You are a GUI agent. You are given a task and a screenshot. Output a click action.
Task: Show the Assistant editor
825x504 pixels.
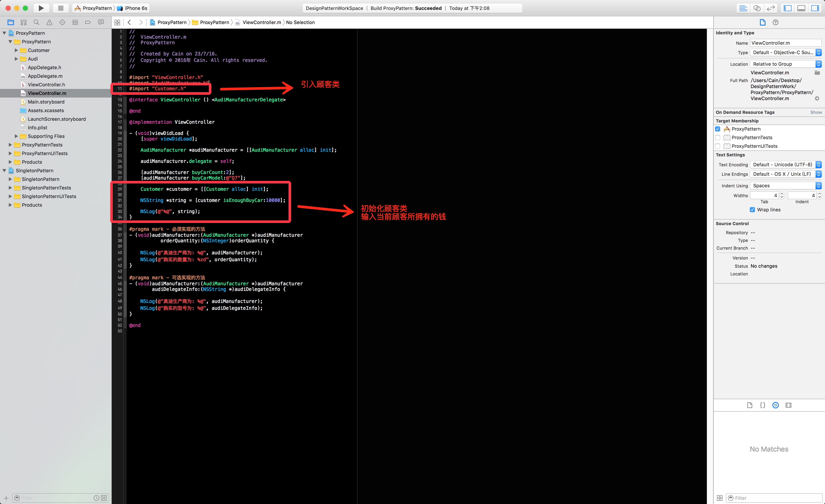click(757, 8)
